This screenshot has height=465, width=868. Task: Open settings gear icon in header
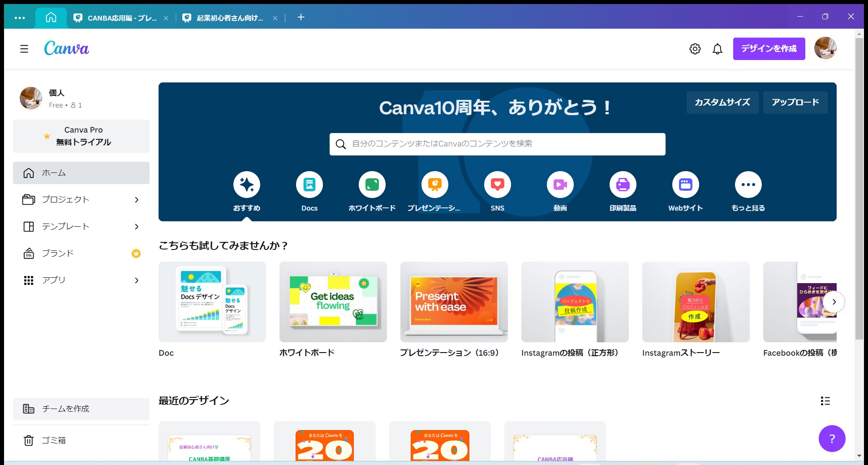click(695, 49)
